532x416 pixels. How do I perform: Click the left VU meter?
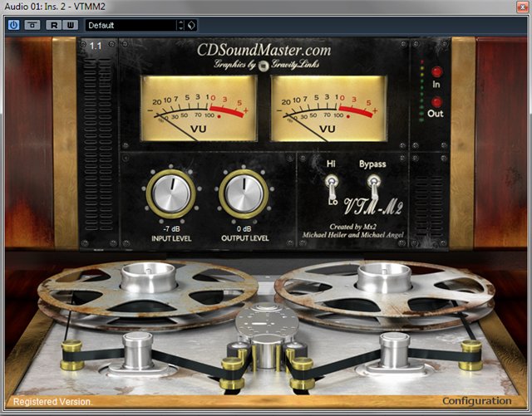pos(199,108)
